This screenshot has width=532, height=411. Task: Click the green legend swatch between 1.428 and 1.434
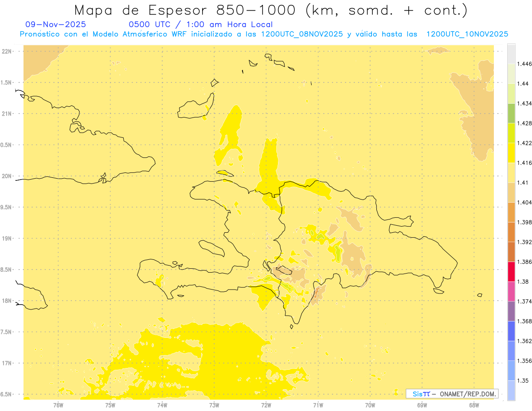[511, 113]
